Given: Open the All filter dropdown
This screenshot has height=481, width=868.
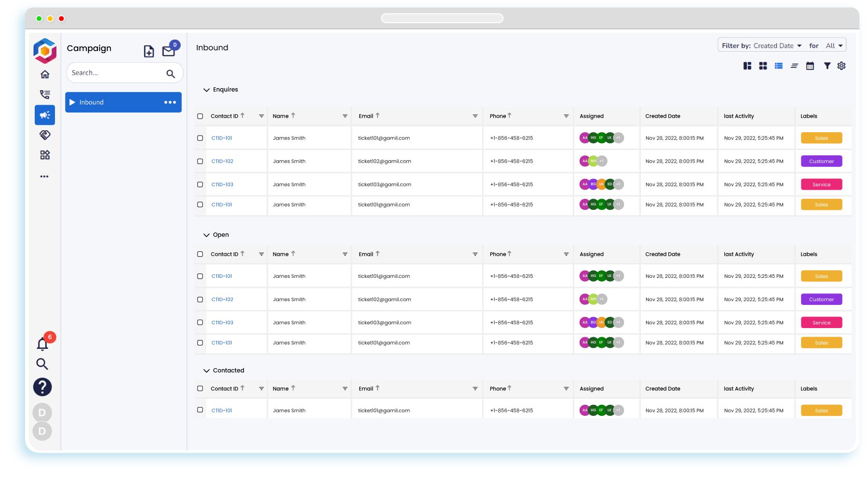Looking at the screenshot, I should click(x=834, y=45).
